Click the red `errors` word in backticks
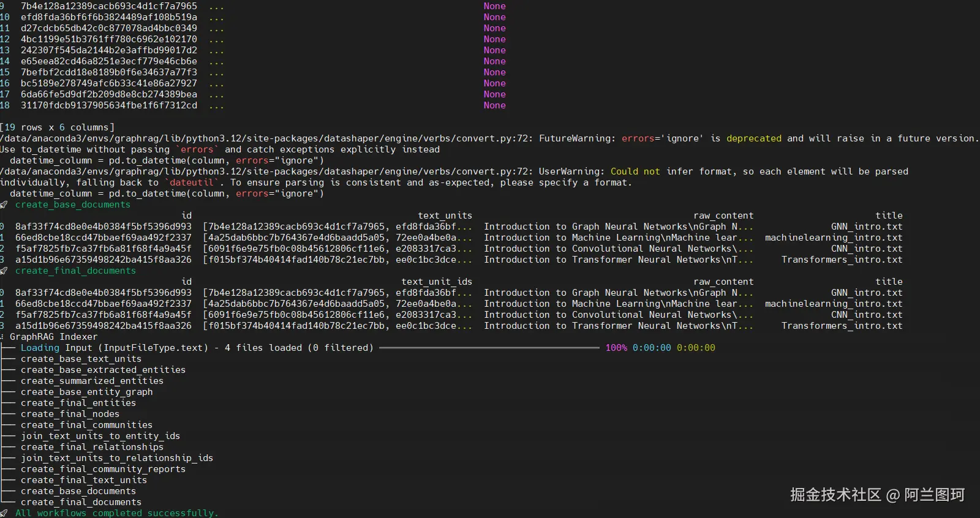The width and height of the screenshot is (980, 518). (197, 149)
